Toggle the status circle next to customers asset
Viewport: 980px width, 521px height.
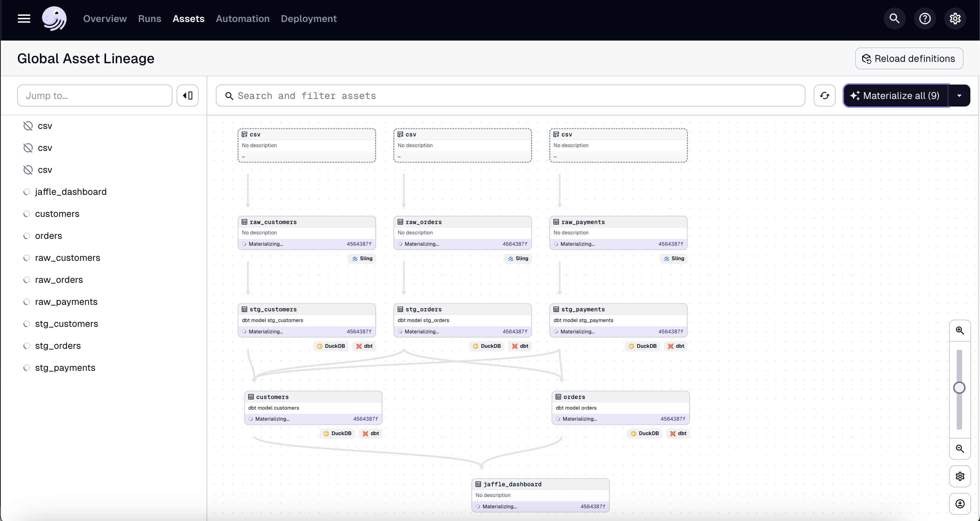(x=27, y=214)
